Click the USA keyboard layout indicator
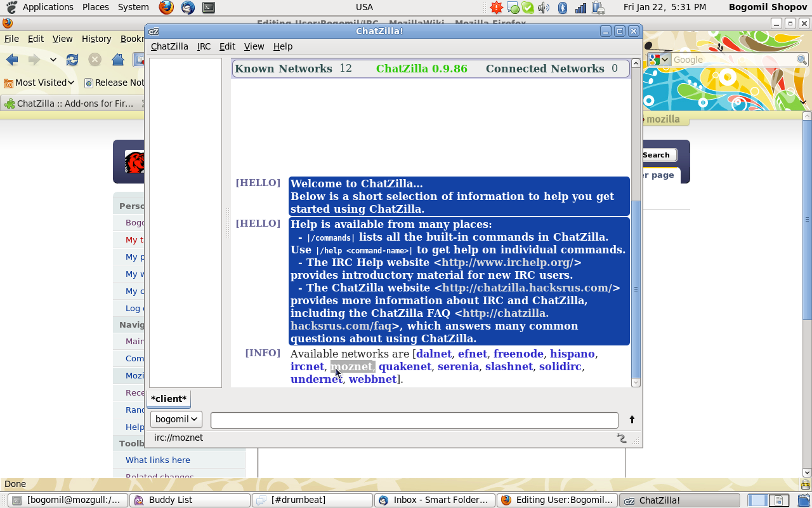 click(364, 7)
